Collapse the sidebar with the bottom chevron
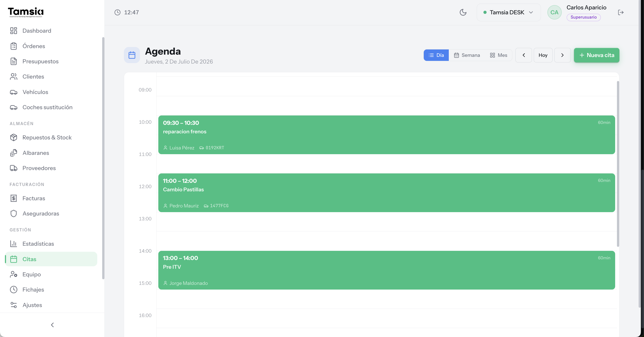The width and height of the screenshot is (644, 337). point(52,325)
